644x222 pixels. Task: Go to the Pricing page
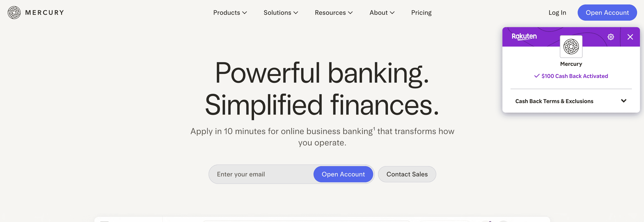pos(421,13)
